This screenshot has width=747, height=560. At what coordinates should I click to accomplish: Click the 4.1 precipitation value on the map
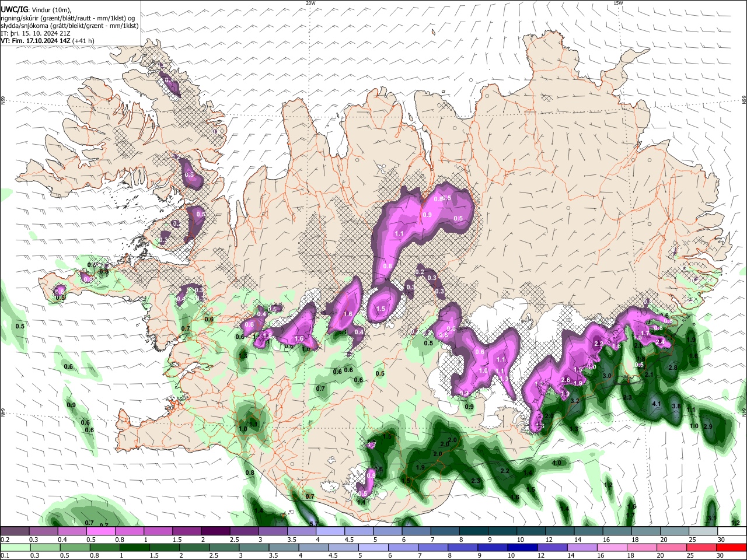pos(656,404)
